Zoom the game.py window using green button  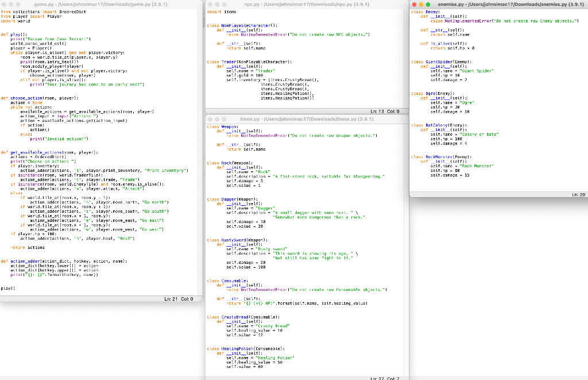pos(17,3)
